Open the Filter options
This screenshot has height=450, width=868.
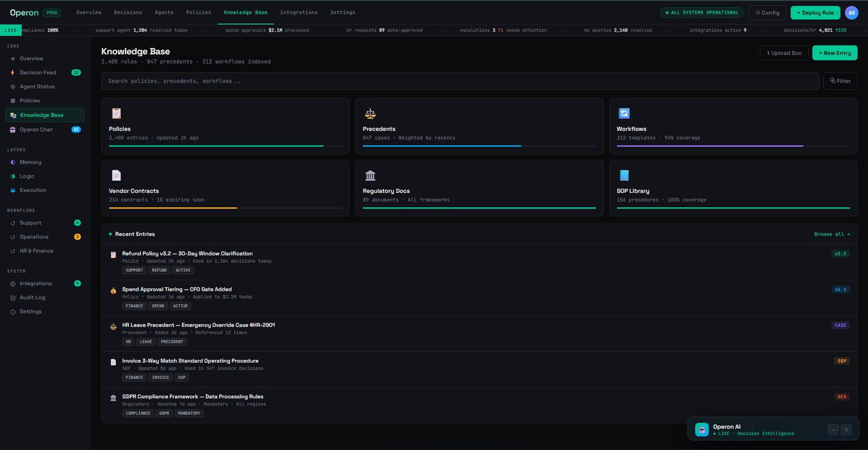pos(840,81)
